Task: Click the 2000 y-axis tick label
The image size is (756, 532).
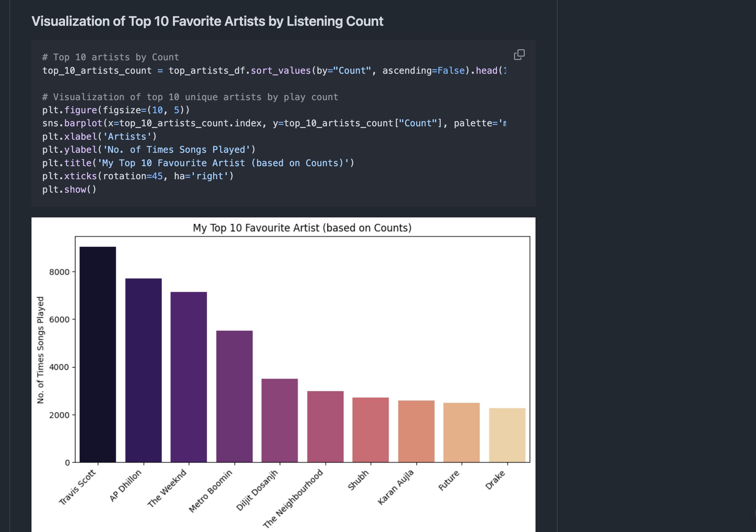Action: point(59,415)
